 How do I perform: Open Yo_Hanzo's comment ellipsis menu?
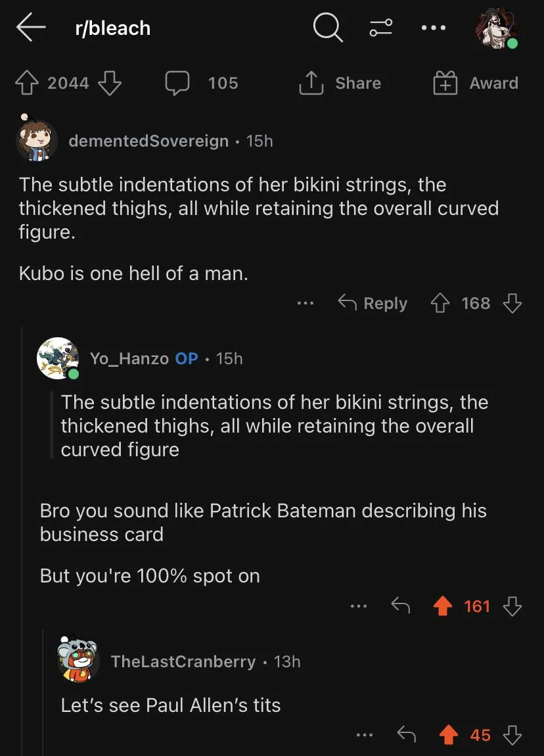coord(359,606)
